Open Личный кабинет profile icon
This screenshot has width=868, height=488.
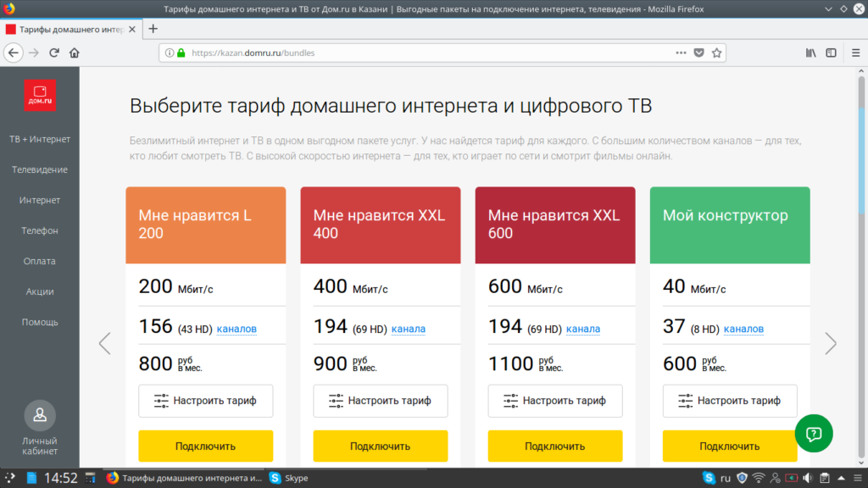pos(40,415)
